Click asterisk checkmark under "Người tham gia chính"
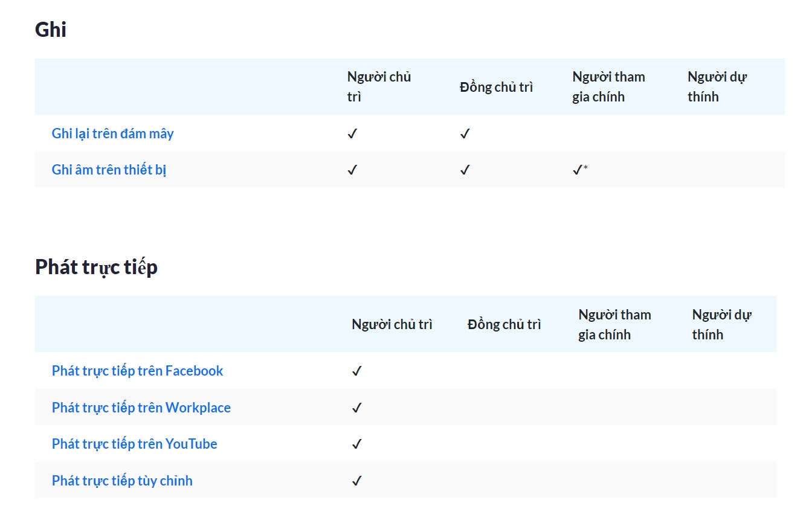The image size is (809, 532). pyautogui.click(x=579, y=170)
